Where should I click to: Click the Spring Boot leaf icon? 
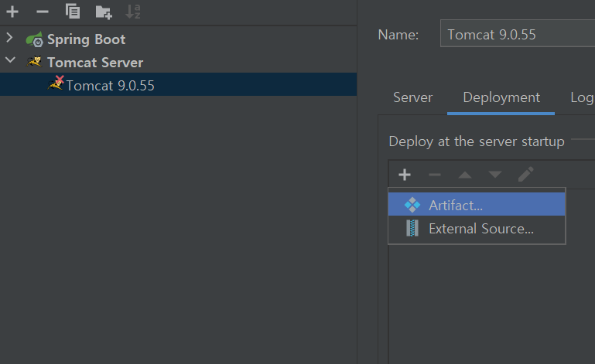point(35,39)
